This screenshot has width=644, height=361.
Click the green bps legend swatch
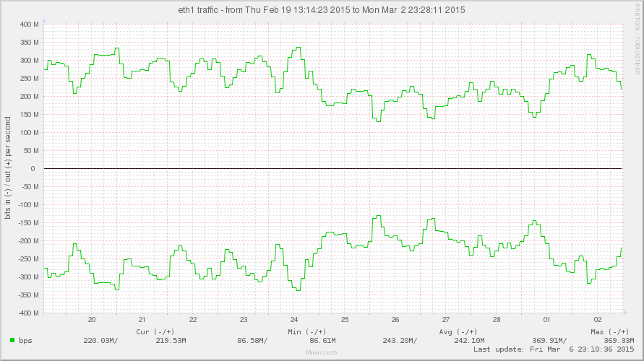[x=12, y=340]
